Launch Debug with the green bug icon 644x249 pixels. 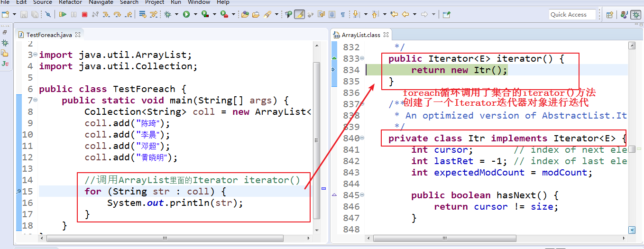(167, 15)
